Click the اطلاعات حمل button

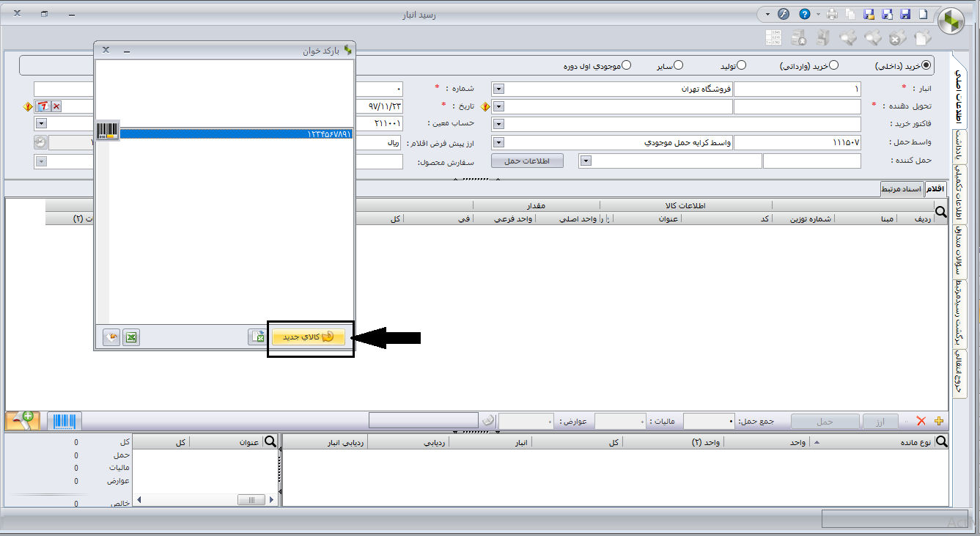coord(527,161)
